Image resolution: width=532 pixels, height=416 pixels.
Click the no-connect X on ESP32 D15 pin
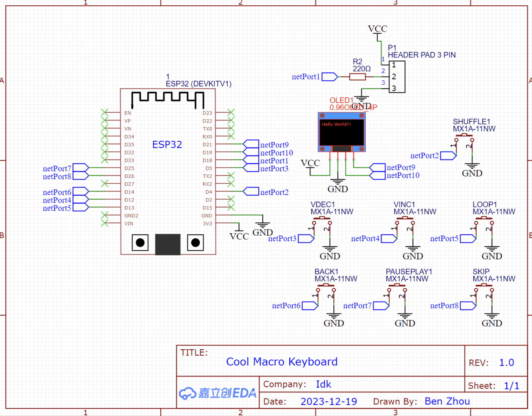pos(231,207)
